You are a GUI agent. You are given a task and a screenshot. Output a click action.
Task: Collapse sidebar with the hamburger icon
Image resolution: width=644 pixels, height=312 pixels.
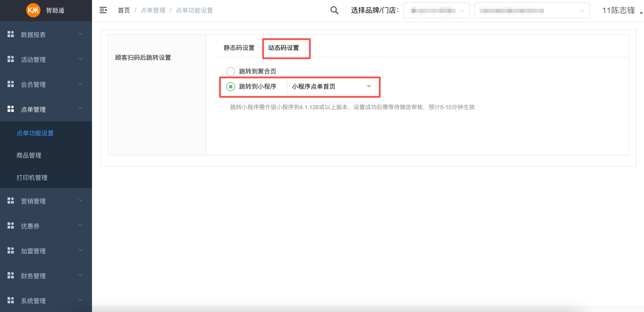pyautogui.click(x=103, y=10)
